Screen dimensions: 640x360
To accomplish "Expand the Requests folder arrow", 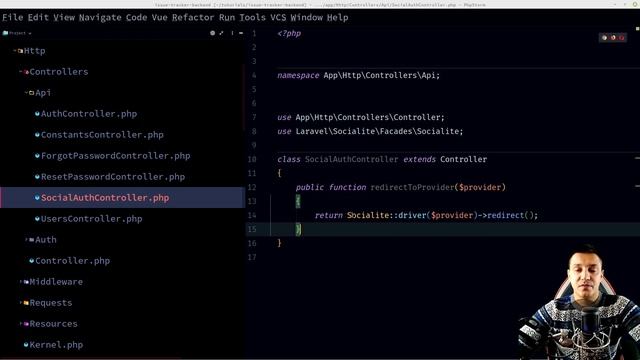I will [x=20, y=303].
